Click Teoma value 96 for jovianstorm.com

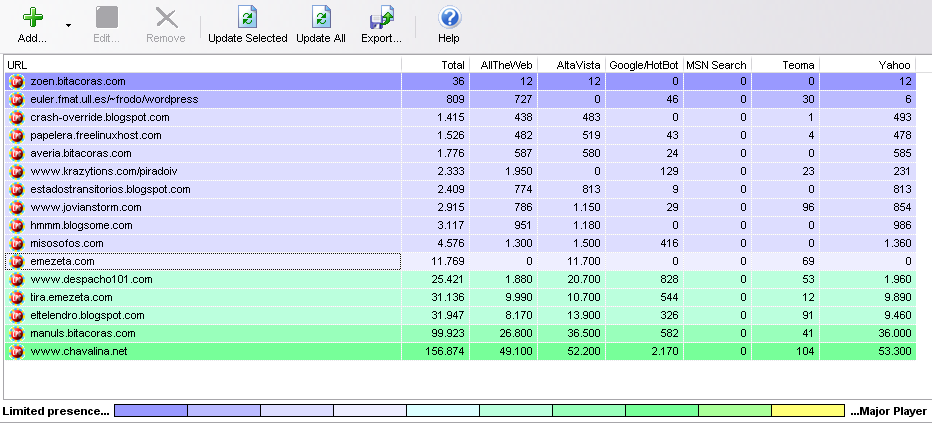[x=808, y=207]
